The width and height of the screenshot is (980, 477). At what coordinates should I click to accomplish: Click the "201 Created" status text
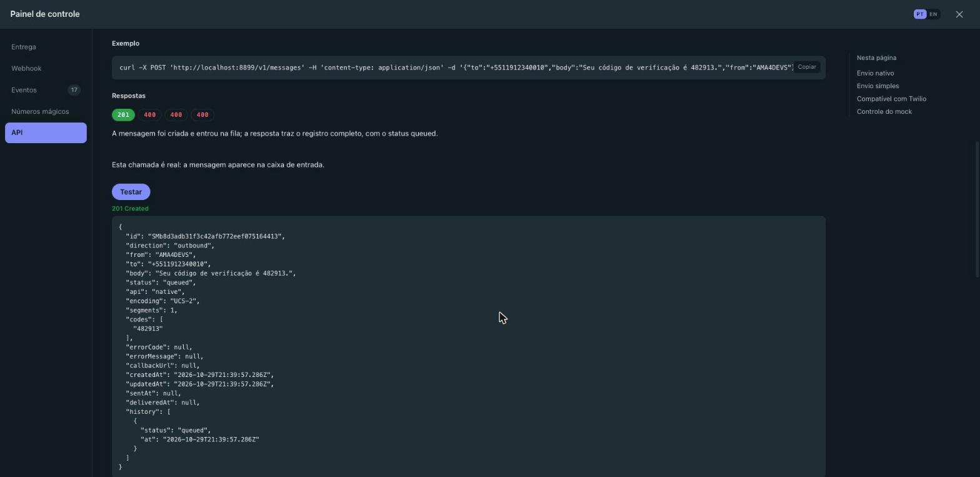pos(130,209)
